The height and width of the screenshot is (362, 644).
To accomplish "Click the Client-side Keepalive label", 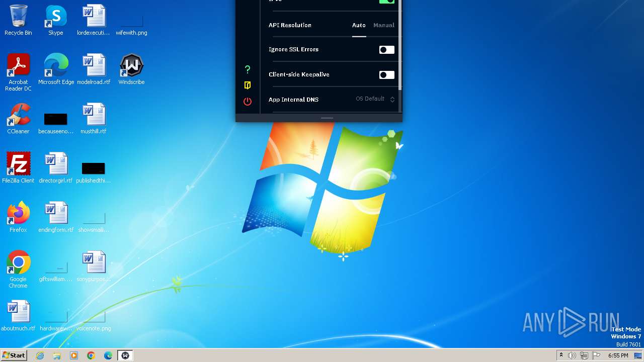I will coord(299,74).
